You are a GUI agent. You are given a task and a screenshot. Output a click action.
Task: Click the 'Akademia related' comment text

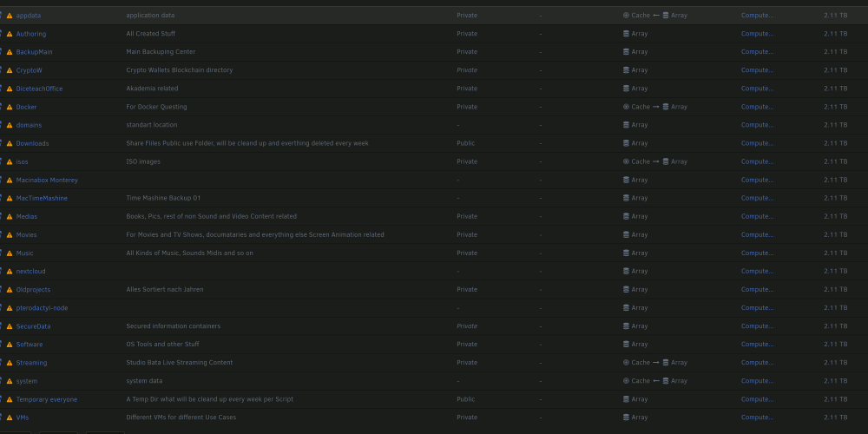152,89
